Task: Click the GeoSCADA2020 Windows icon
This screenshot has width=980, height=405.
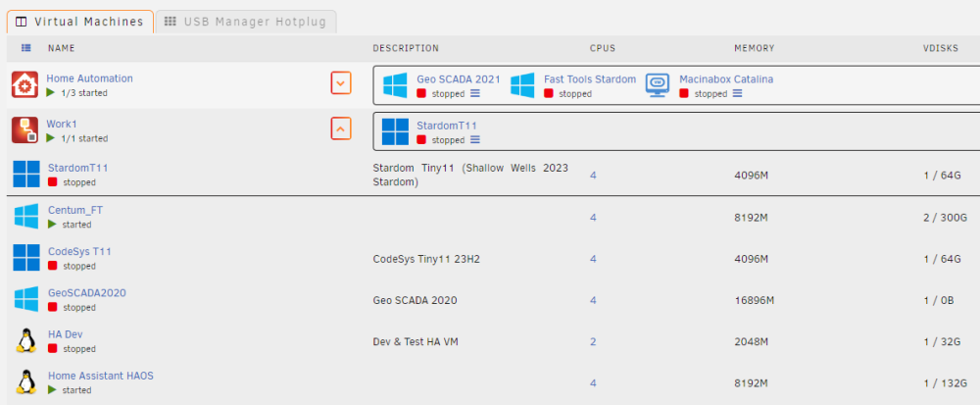Action: pos(26,299)
